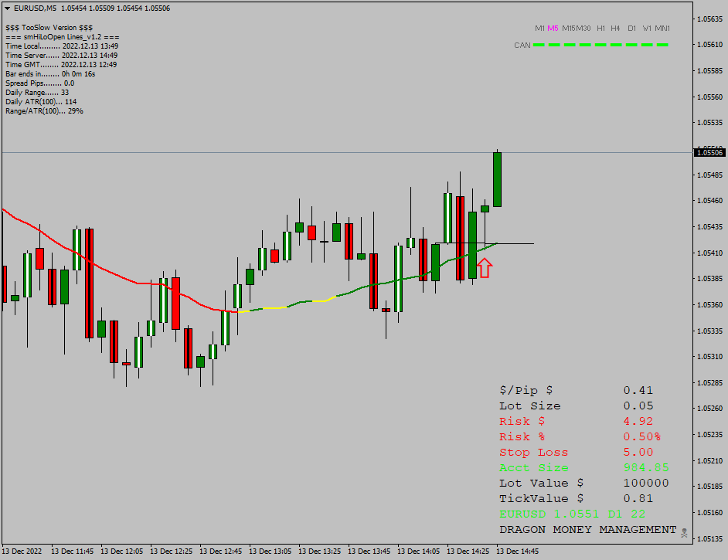Click the '13 Dec 14:45' time axis label
Image resolution: width=728 pixels, height=560 pixels.
click(x=517, y=552)
